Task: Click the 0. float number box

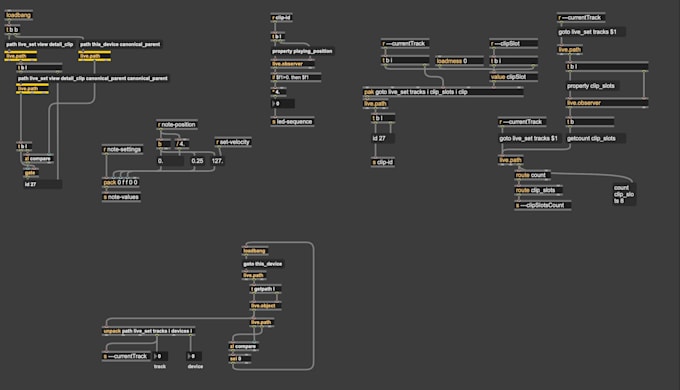Action: (170, 161)
